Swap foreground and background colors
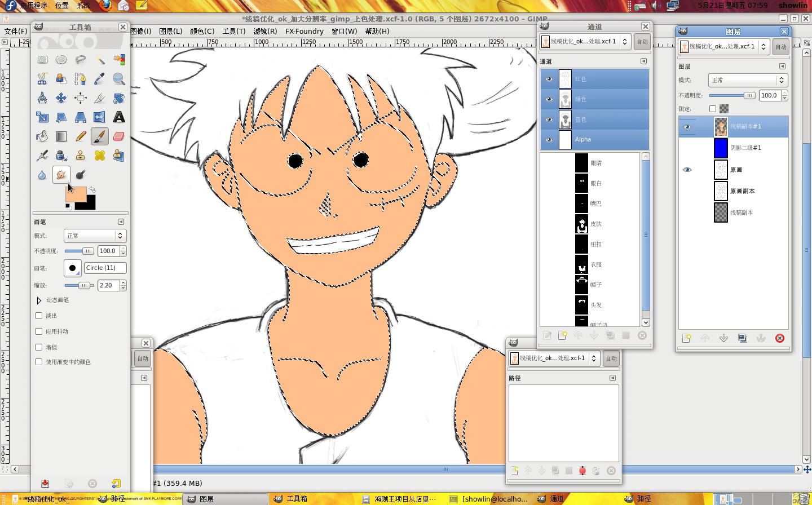 pos(92,190)
